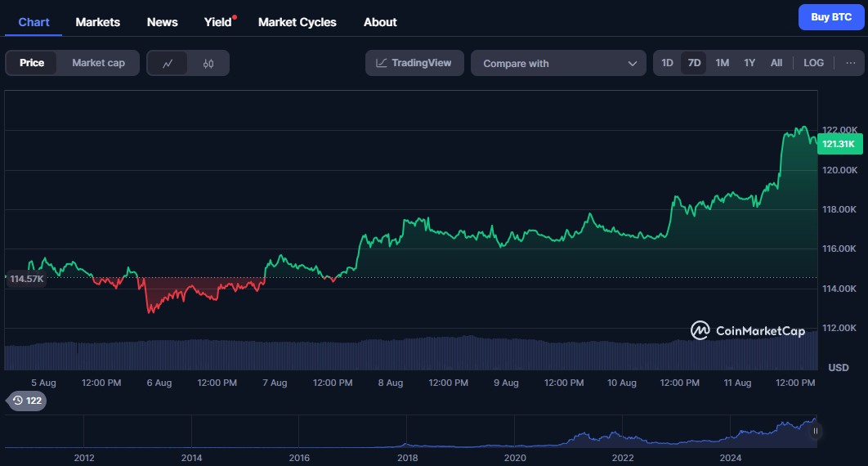Select the Price toggle
Viewport: 868px width, 466px height.
click(32, 63)
